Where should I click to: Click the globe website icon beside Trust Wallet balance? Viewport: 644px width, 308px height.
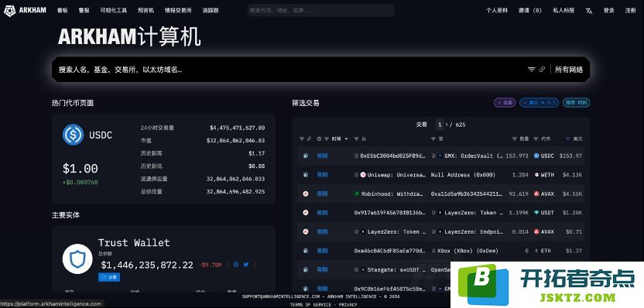point(236,265)
